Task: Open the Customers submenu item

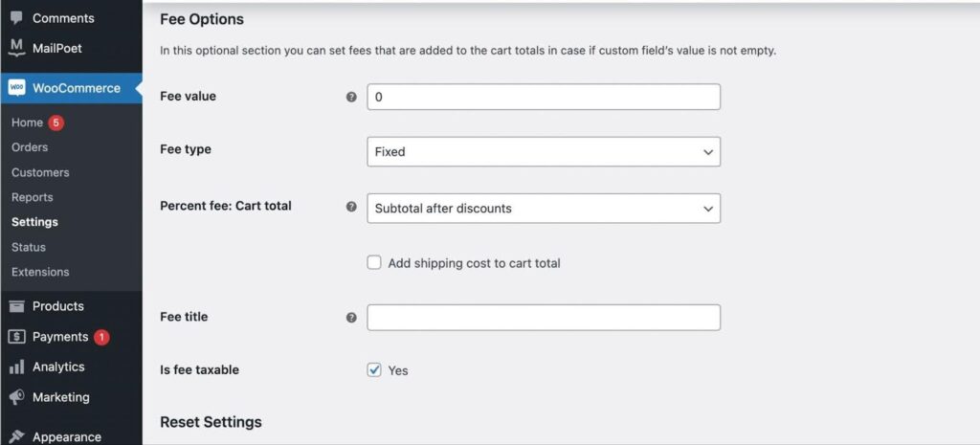Action: pyautogui.click(x=40, y=172)
